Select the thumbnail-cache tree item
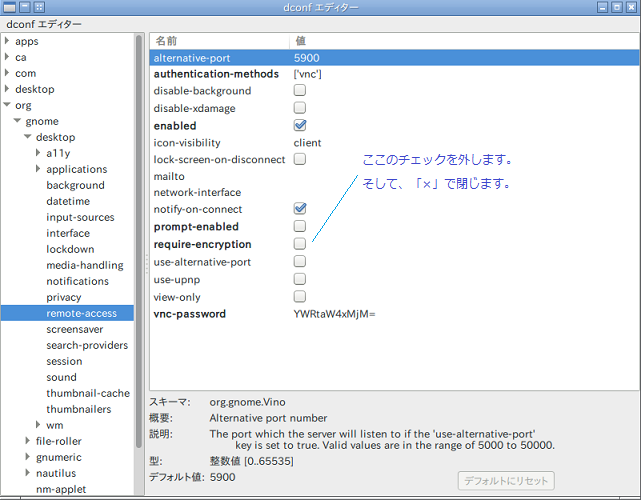 88,393
